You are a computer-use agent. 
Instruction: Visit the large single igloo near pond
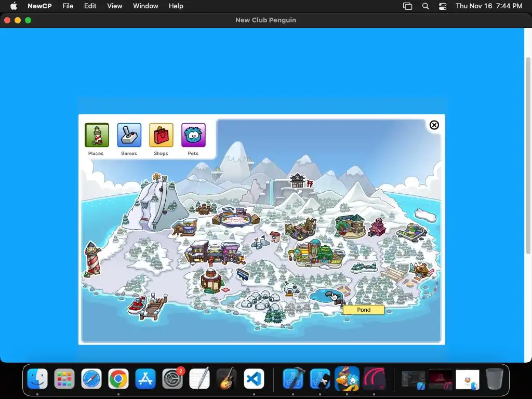[292, 288]
